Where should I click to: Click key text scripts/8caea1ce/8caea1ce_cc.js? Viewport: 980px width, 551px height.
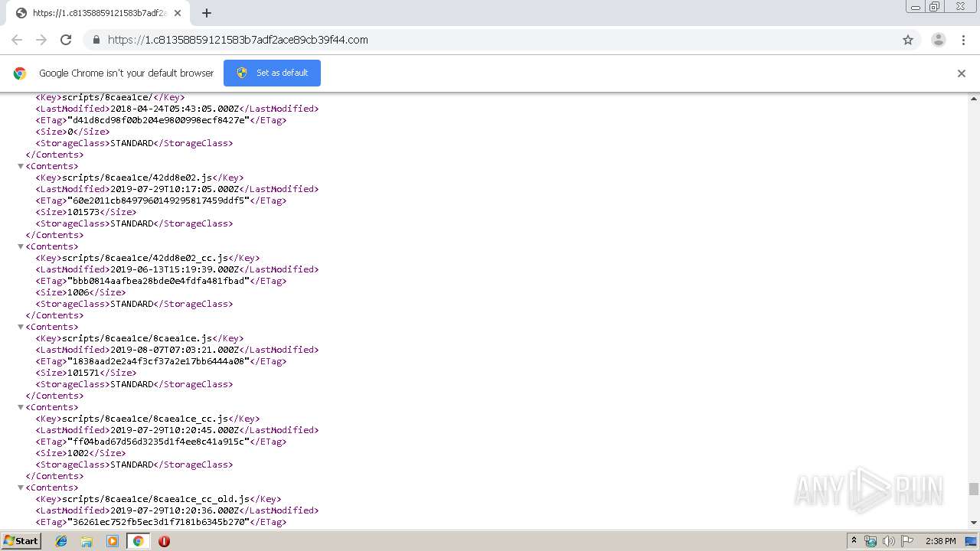tap(145, 419)
